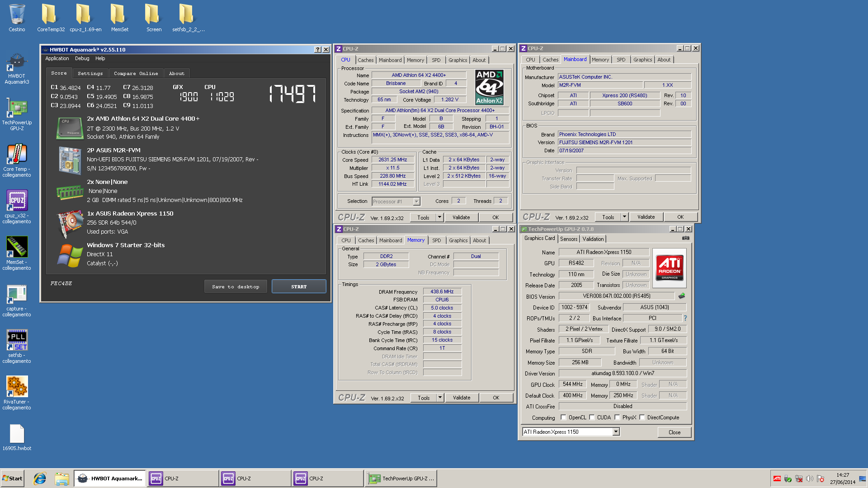Click Windows Start button
This screenshot has height=488, width=868.
click(x=12, y=479)
